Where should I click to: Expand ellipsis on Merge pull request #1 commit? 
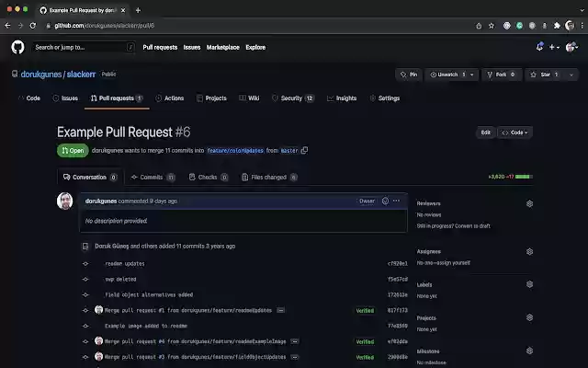coord(280,310)
